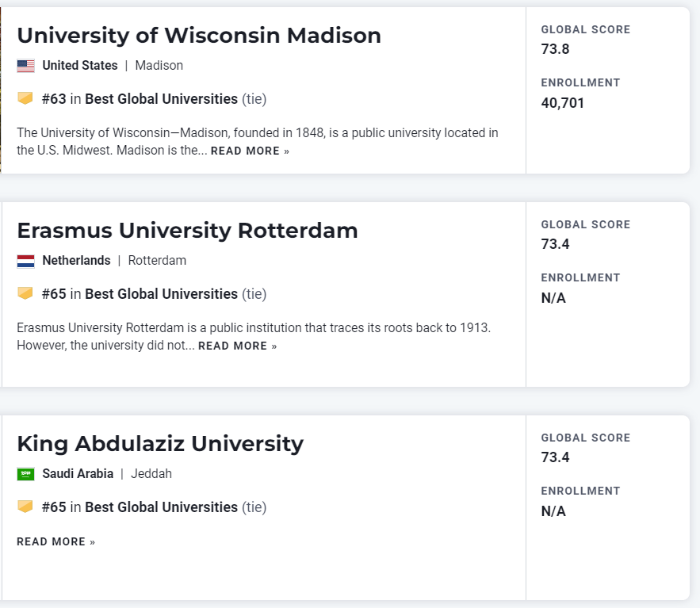Image resolution: width=700 pixels, height=608 pixels.
Task: Click the 73.8 global score value
Action: 555,49
